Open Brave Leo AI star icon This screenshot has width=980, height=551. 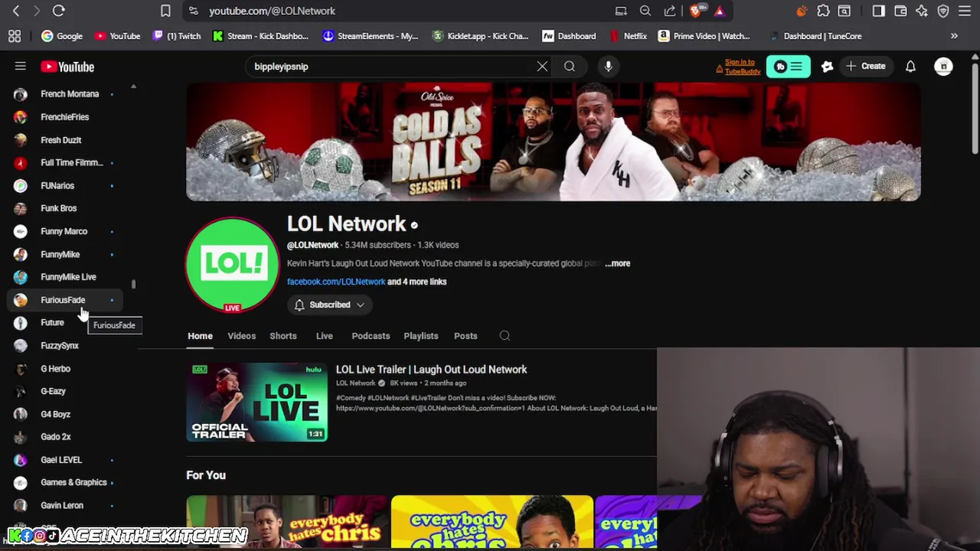922,11
